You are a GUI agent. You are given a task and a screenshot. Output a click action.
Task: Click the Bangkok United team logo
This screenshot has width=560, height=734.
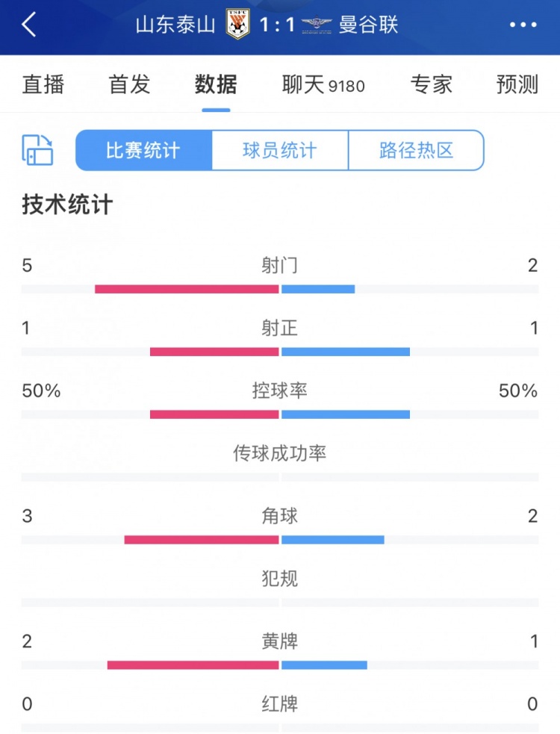pyautogui.click(x=317, y=25)
